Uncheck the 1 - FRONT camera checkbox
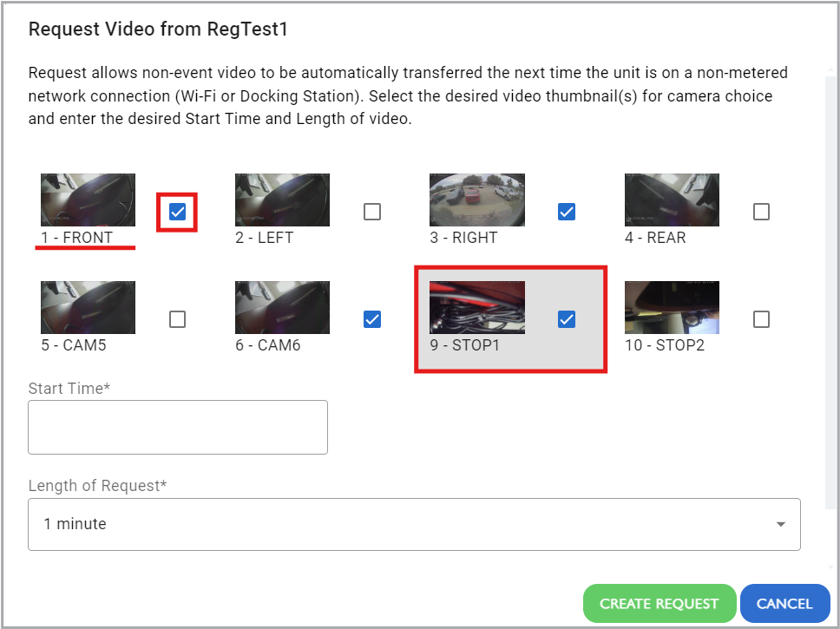Image resolution: width=840 pixels, height=629 pixels. click(x=177, y=212)
